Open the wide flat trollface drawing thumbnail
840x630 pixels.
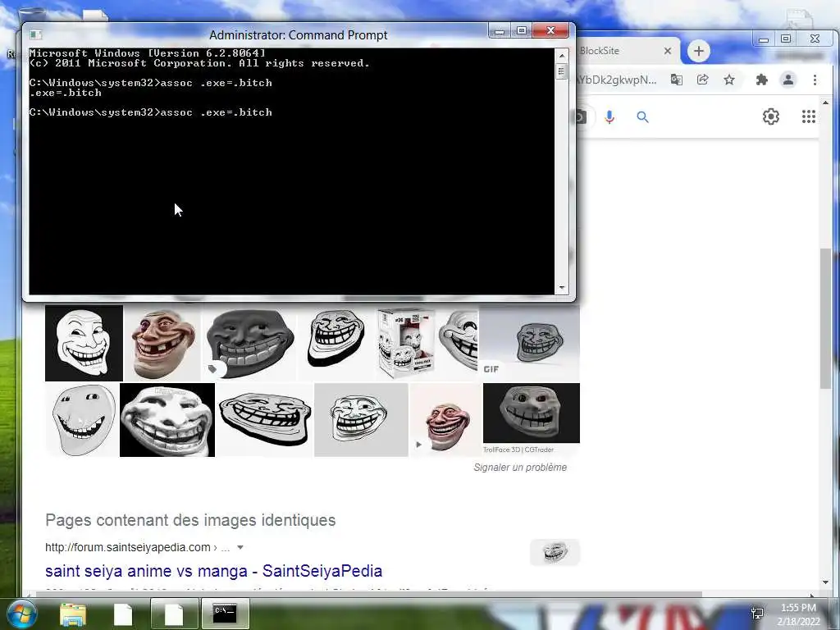tap(265, 420)
